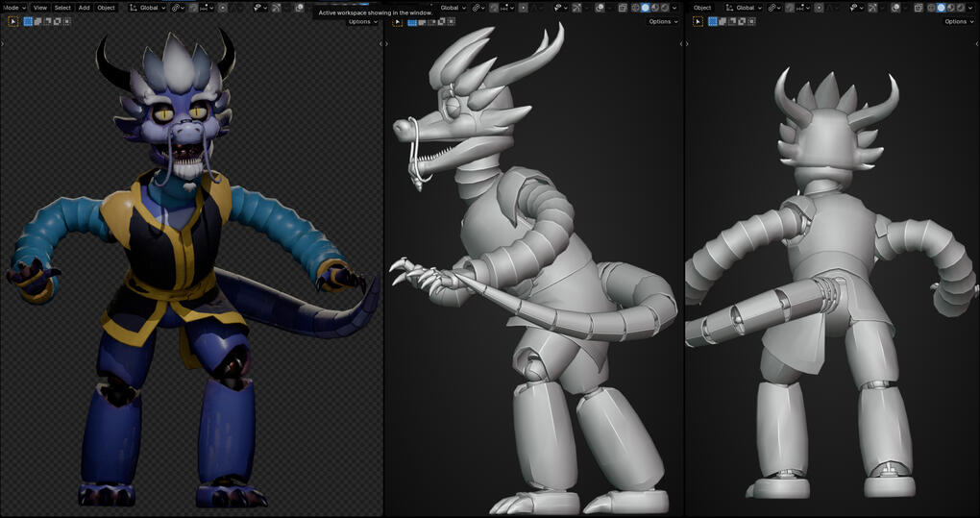Open shading options dropdown in right viewport
The height and width of the screenshot is (518, 980).
pyautogui.click(x=970, y=8)
